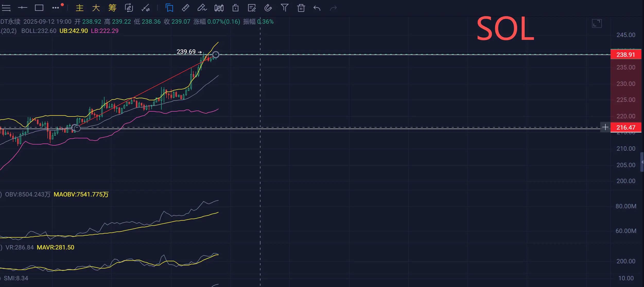
Task: Click the 210.00 price axis label
Action: click(x=626, y=149)
